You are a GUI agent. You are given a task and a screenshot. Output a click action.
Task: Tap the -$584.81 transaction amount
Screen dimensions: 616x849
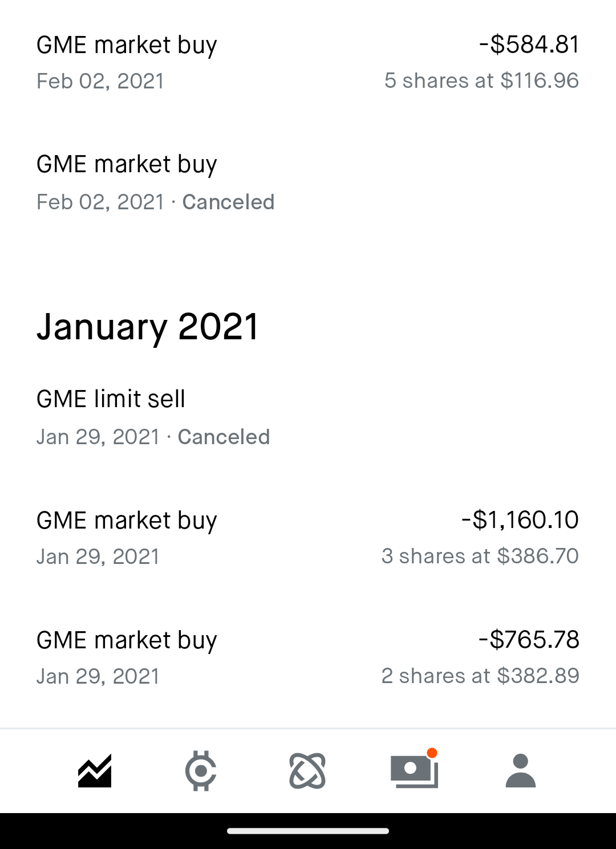pyautogui.click(x=529, y=44)
